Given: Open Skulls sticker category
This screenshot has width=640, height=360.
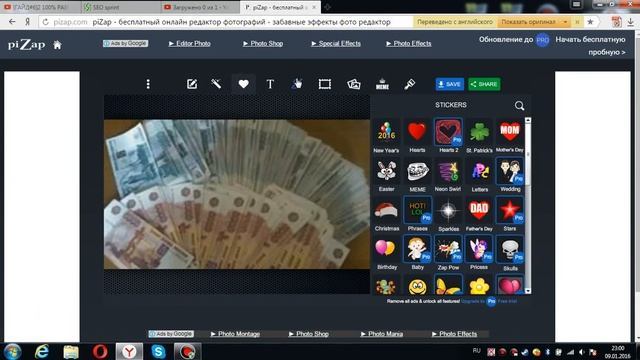Looking at the screenshot, I should (510, 253).
